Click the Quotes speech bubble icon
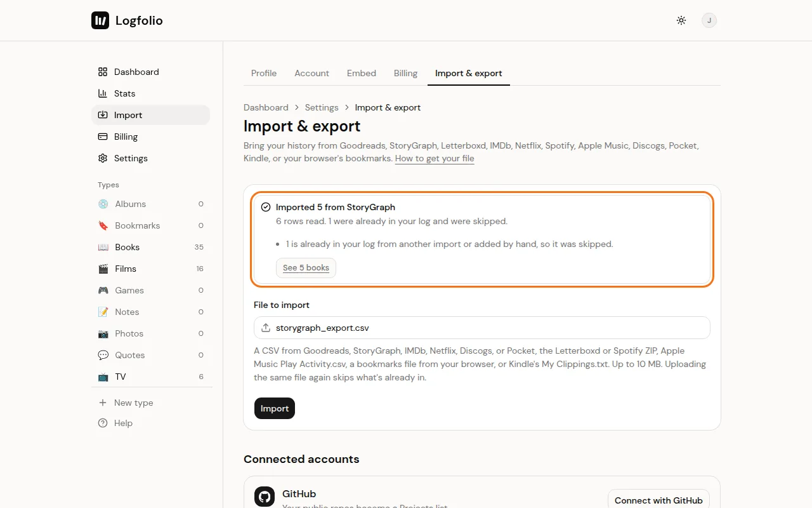The width and height of the screenshot is (812, 508). (103, 355)
